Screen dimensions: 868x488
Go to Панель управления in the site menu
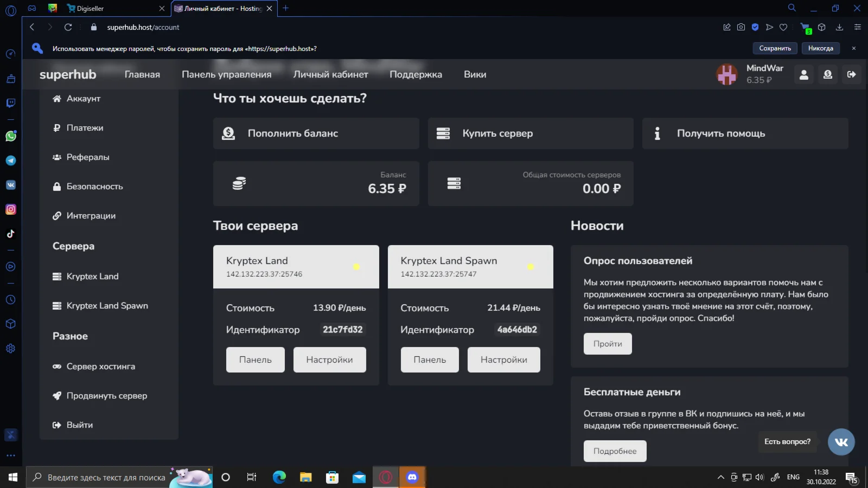[227, 74]
